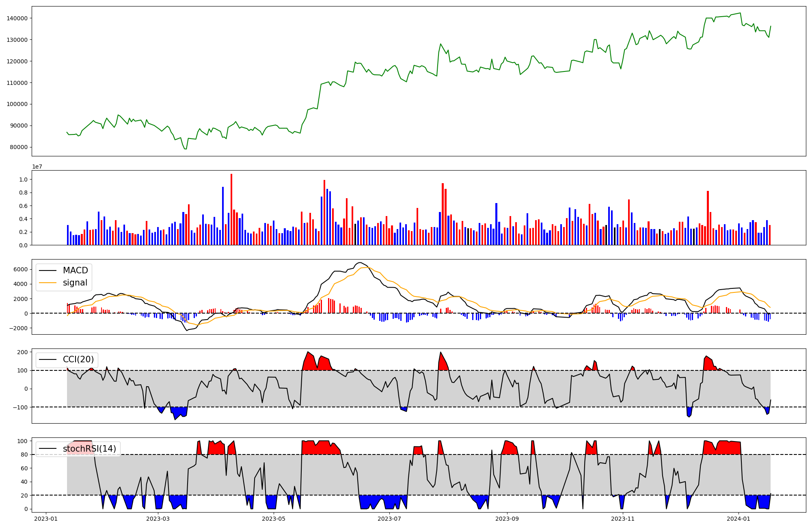Click the 80 stochRSI axis label
The image size is (812, 528).
24,454
